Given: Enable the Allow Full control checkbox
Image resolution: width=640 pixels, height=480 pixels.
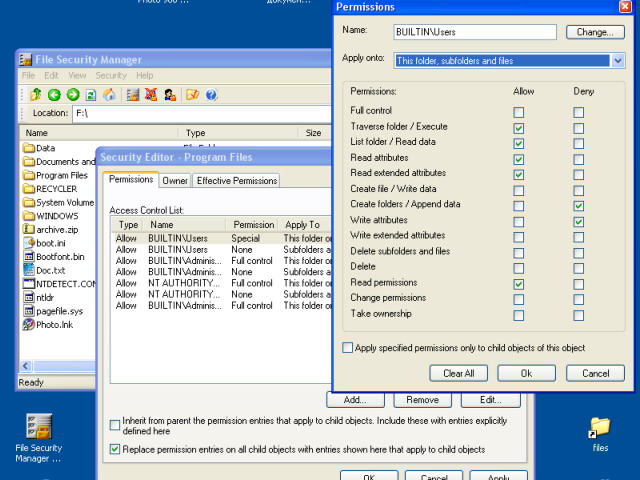Looking at the screenshot, I should (x=518, y=112).
